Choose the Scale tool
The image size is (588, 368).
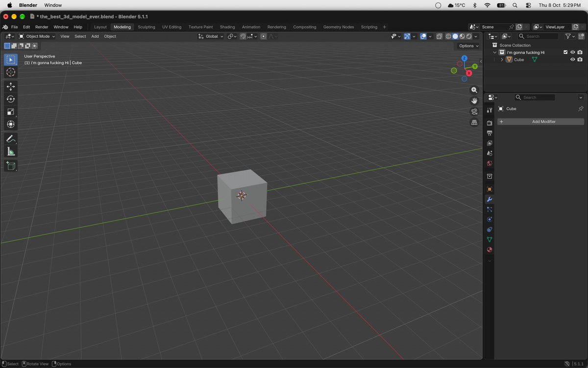point(11,112)
